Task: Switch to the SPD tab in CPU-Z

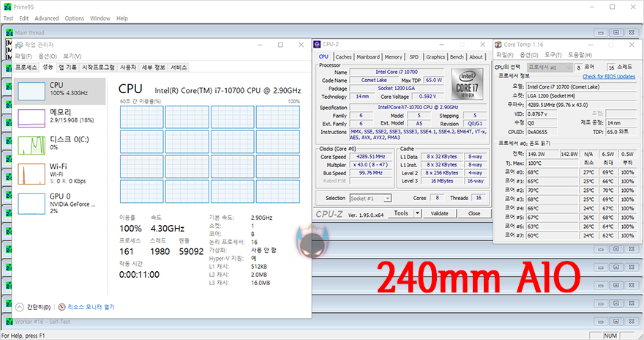Action: tap(414, 57)
